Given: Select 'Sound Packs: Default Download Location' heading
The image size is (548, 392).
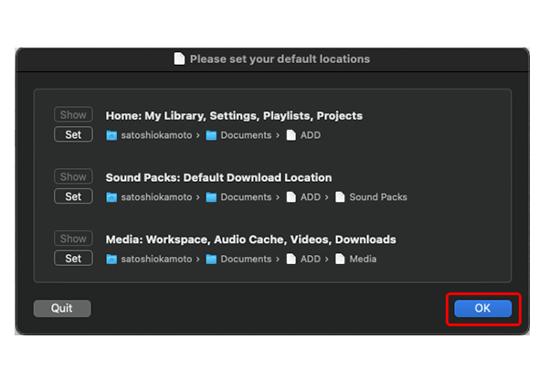Looking at the screenshot, I should 219,177.
